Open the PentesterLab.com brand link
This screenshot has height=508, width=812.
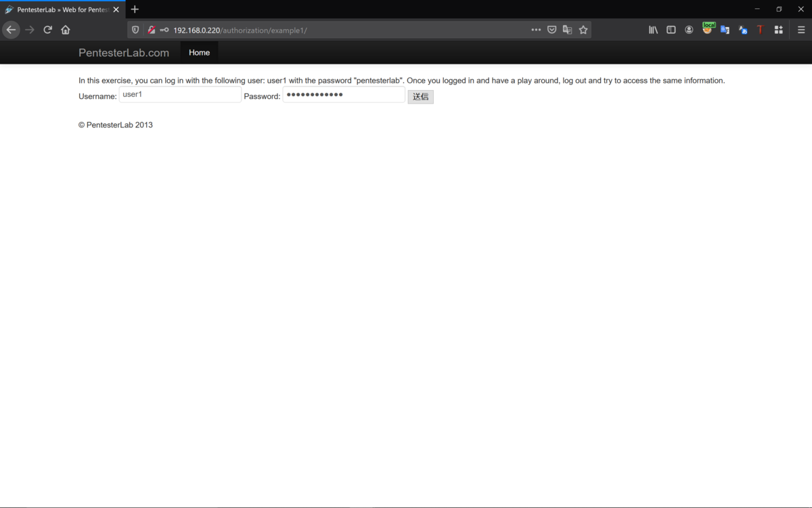tap(124, 53)
